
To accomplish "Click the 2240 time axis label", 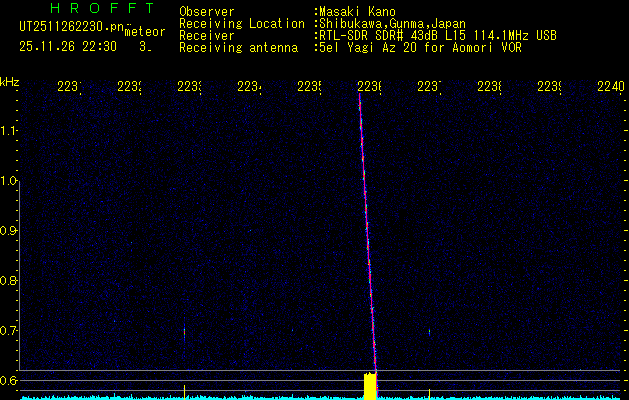I will tap(609, 87).
